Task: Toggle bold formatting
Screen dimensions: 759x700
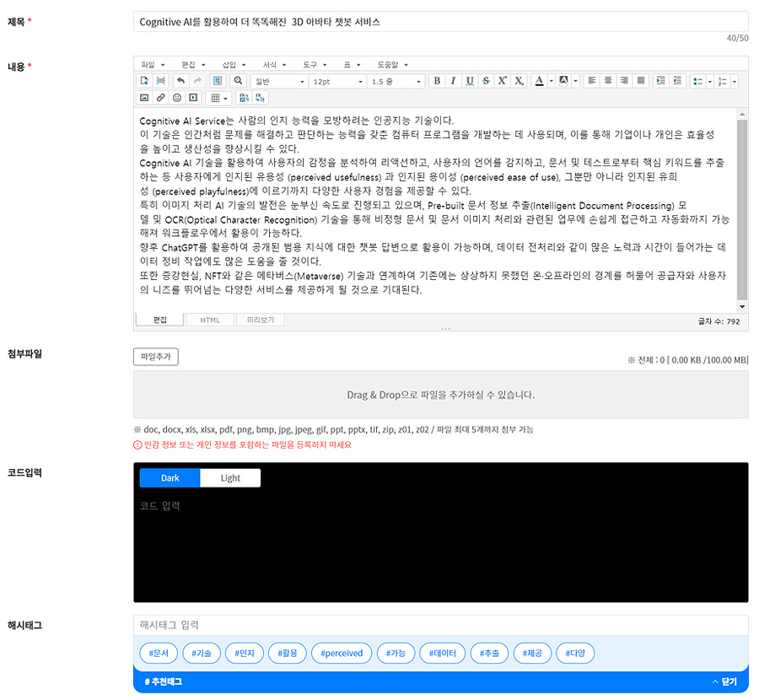Action: (x=437, y=81)
